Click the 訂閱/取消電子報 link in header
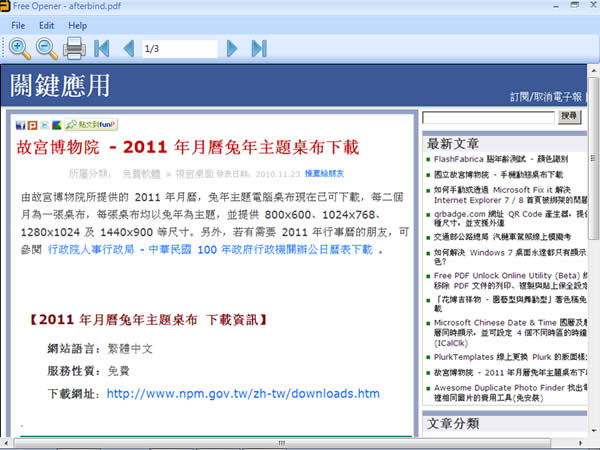Image resolution: width=600 pixels, height=450 pixels. coord(546,97)
